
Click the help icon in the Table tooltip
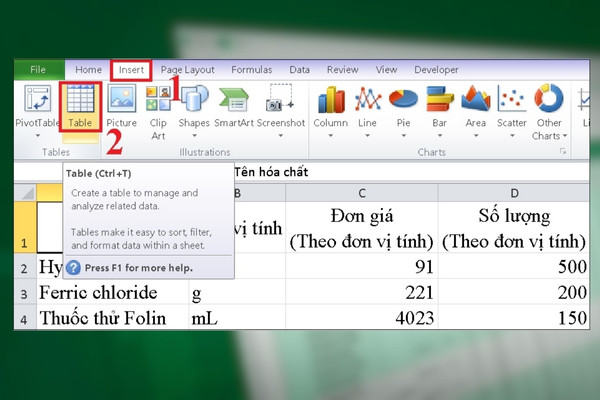tap(73, 268)
